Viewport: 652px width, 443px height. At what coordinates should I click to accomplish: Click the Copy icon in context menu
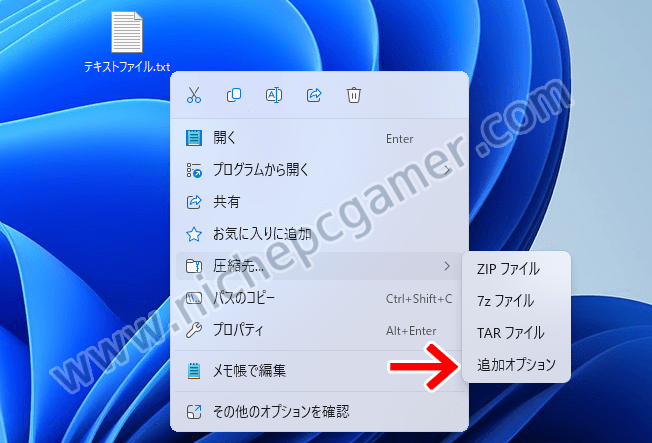tap(234, 95)
